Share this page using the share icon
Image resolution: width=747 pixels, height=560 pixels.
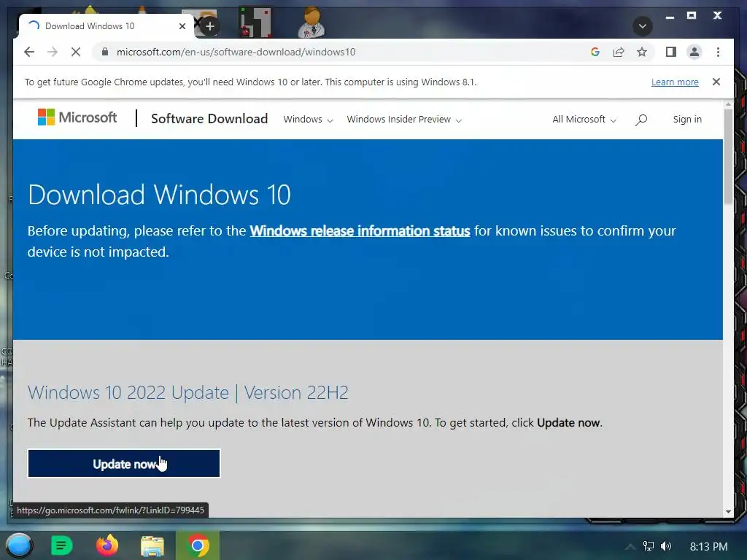coord(619,52)
